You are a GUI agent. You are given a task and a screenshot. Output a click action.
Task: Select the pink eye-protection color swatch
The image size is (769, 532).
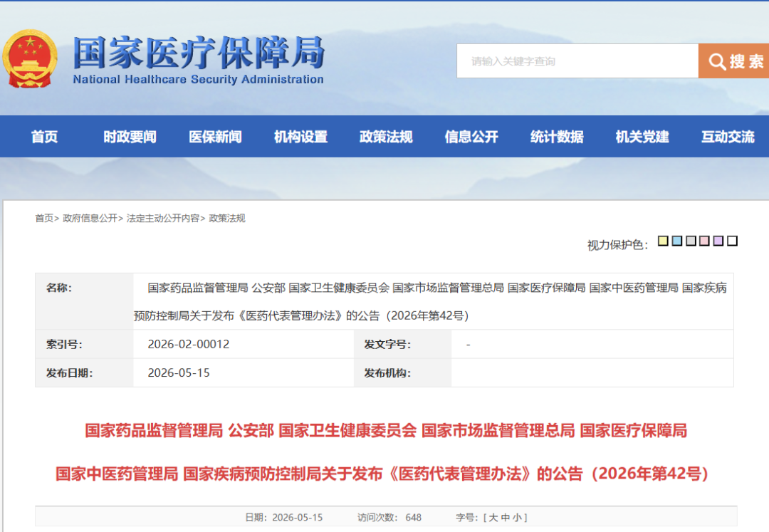click(x=705, y=241)
